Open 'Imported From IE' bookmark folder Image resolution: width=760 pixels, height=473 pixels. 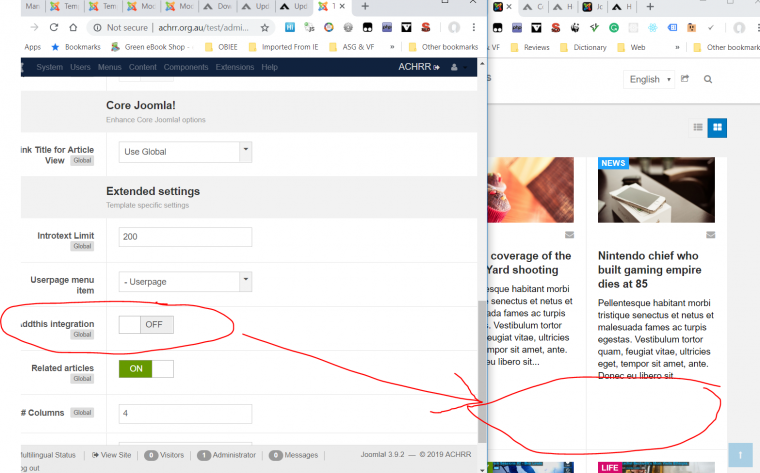coord(284,47)
